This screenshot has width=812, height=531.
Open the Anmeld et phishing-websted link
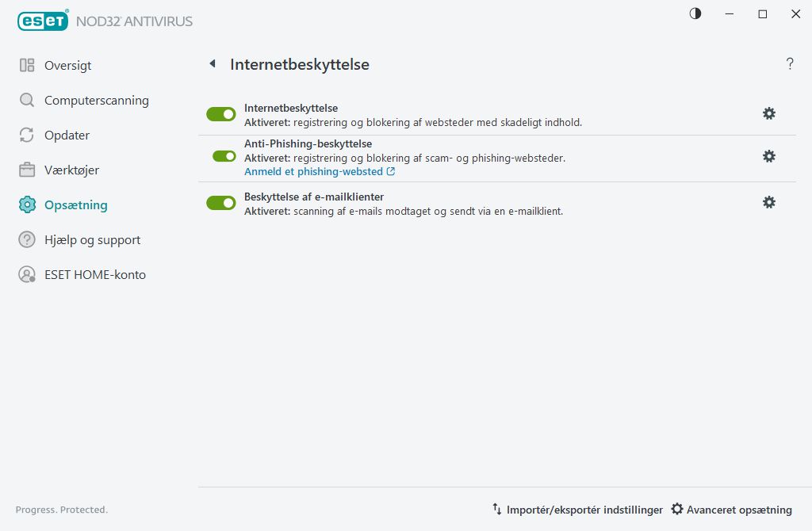pyautogui.click(x=315, y=171)
